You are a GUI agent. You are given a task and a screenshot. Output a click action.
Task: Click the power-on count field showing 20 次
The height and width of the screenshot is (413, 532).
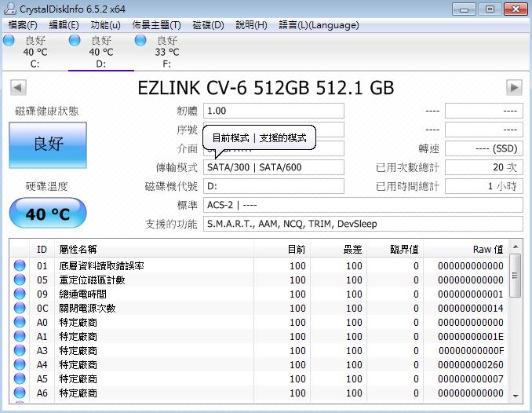click(484, 167)
